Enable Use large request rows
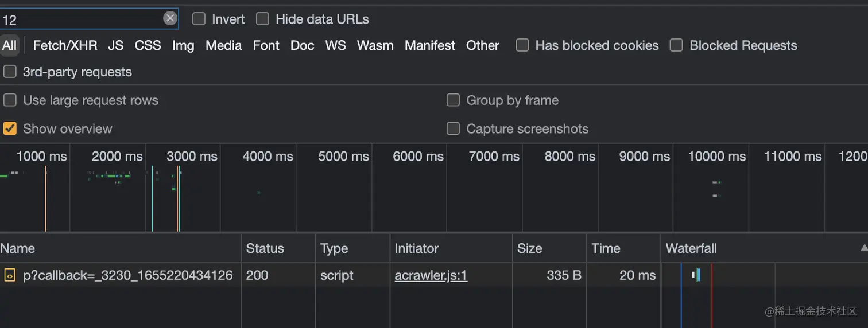868x328 pixels. [10, 100]
